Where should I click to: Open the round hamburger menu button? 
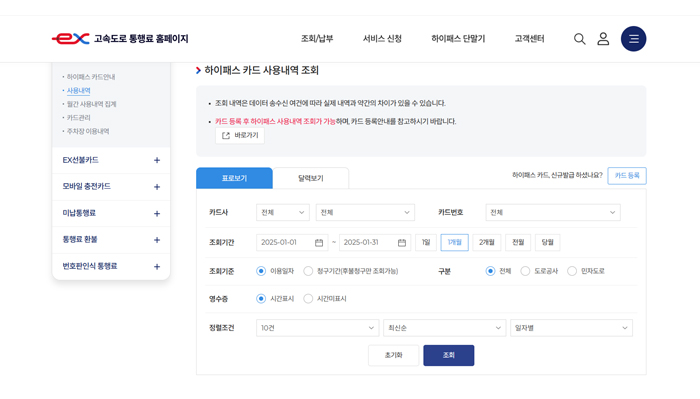click(633, 39)
